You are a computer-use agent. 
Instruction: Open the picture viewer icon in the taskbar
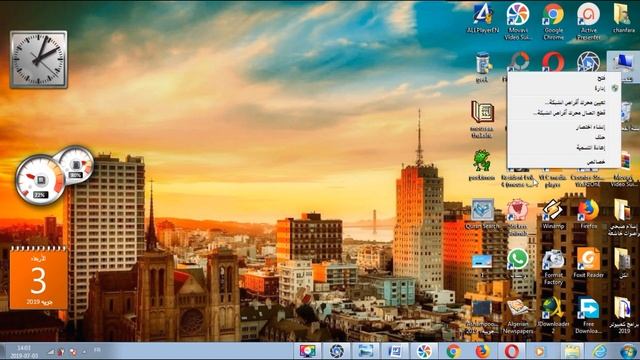[366, 351]
